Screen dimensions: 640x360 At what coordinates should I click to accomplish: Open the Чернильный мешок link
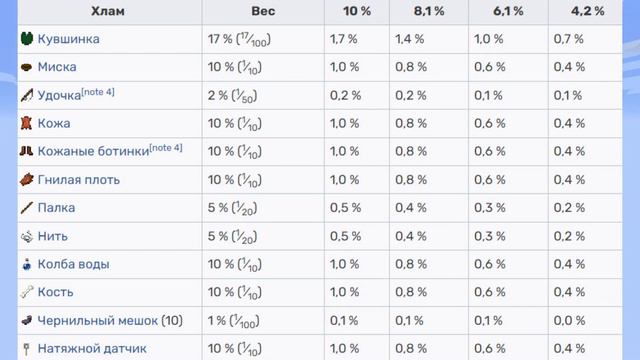[x=98, y=321]
